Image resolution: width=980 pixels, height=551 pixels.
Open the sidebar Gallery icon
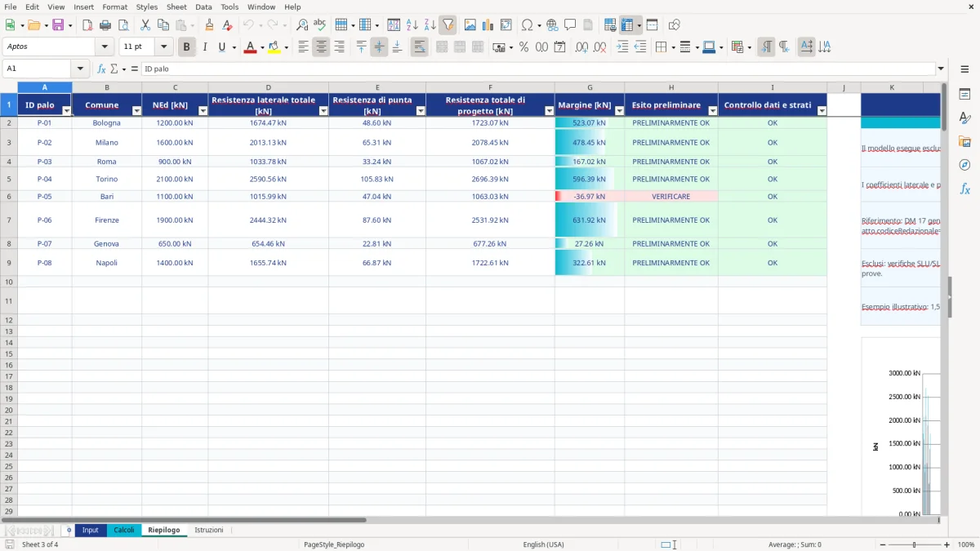[964, 141]
